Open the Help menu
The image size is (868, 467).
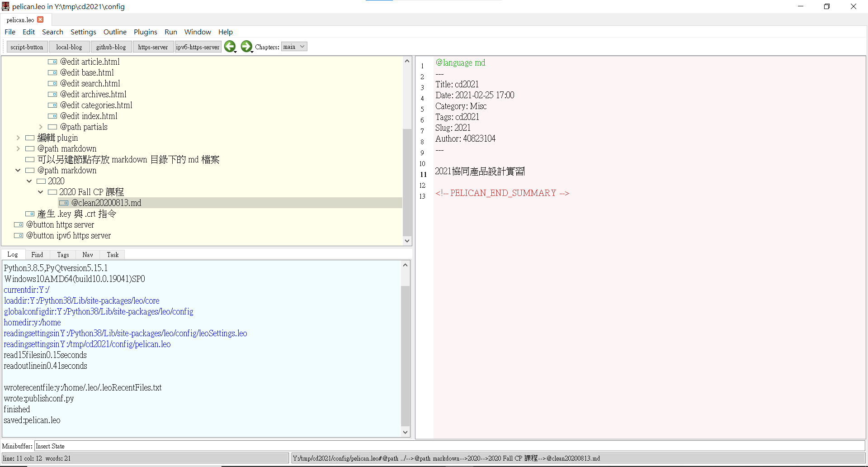coord(226,32)
